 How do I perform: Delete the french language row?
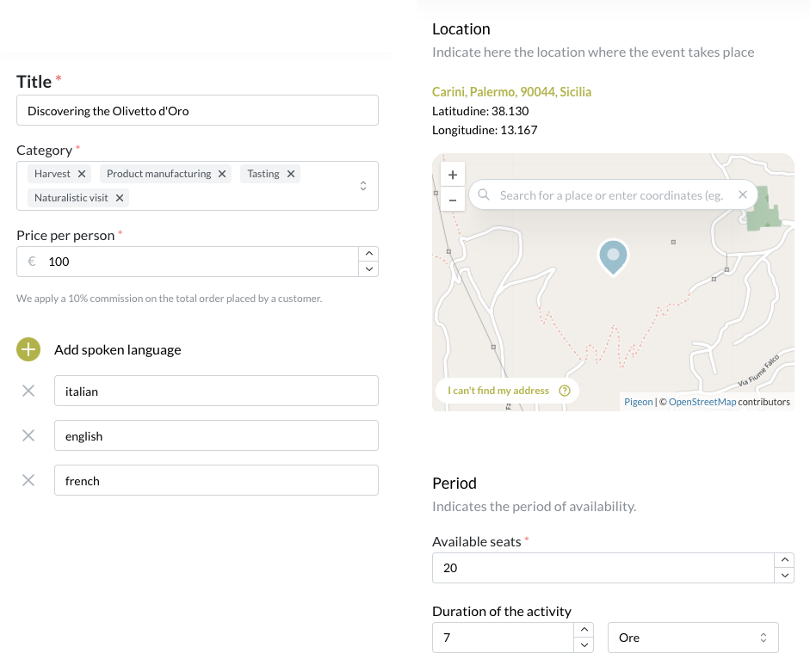pos(28,480)
